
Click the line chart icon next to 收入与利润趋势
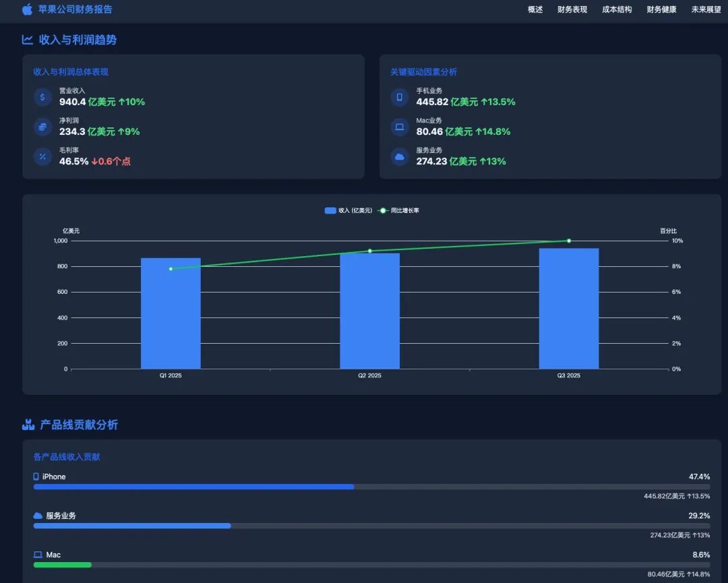point(28,40)
